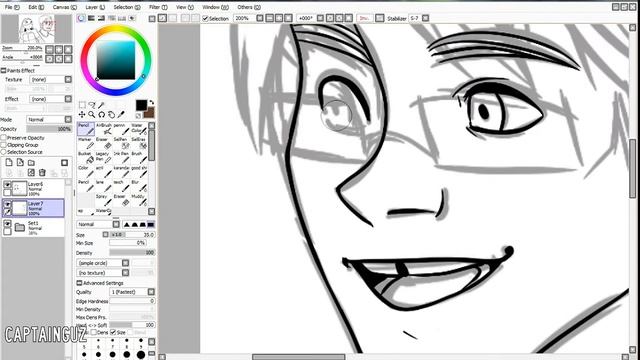
Task: Select the Blur tool
Action: point(139,186)
